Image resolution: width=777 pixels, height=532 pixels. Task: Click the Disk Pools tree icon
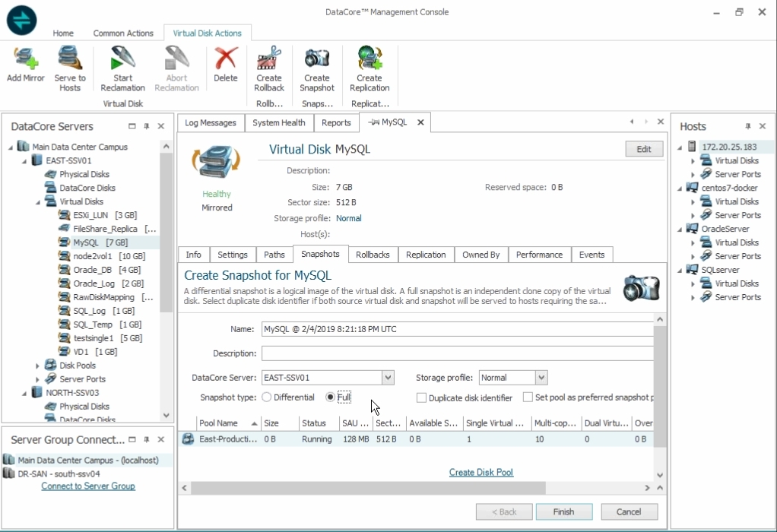(x=50, y=365)
